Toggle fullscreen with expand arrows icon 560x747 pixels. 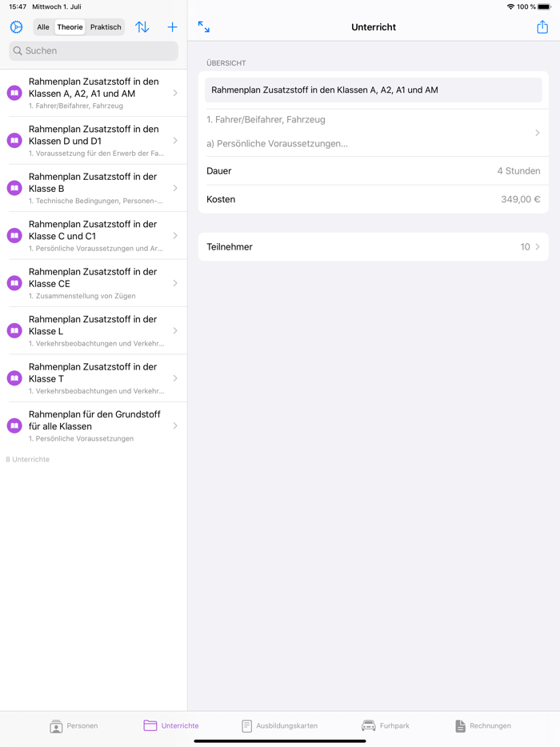click(204, 27)
